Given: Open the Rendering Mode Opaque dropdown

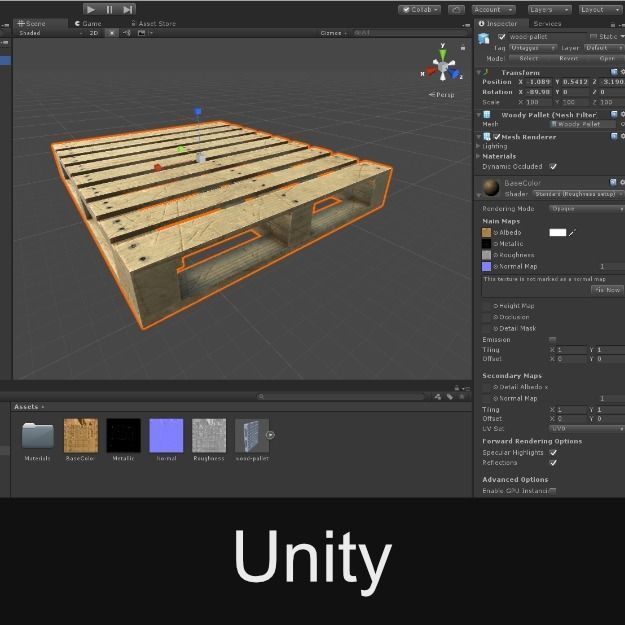Looking at the screenshot, I should tap(586, 208).
